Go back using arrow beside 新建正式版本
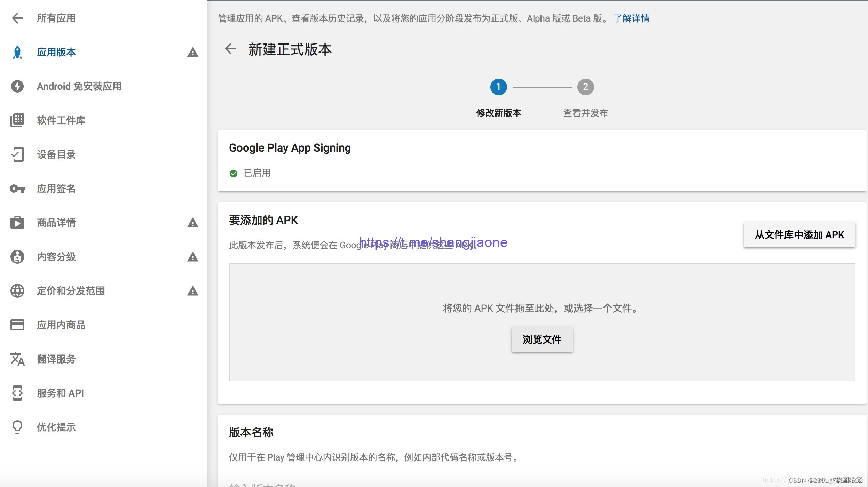This screenshot has width=868, height=487. coord(230,49)
